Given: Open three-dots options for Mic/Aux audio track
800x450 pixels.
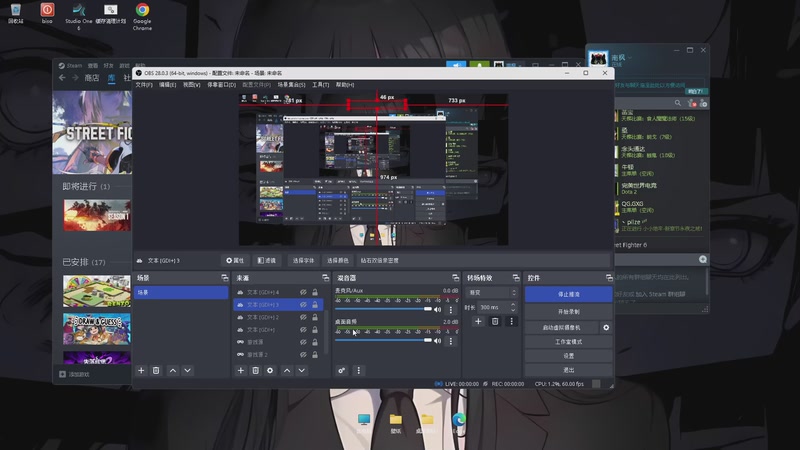Looking at the screenshot, I should tap(451, 310).
